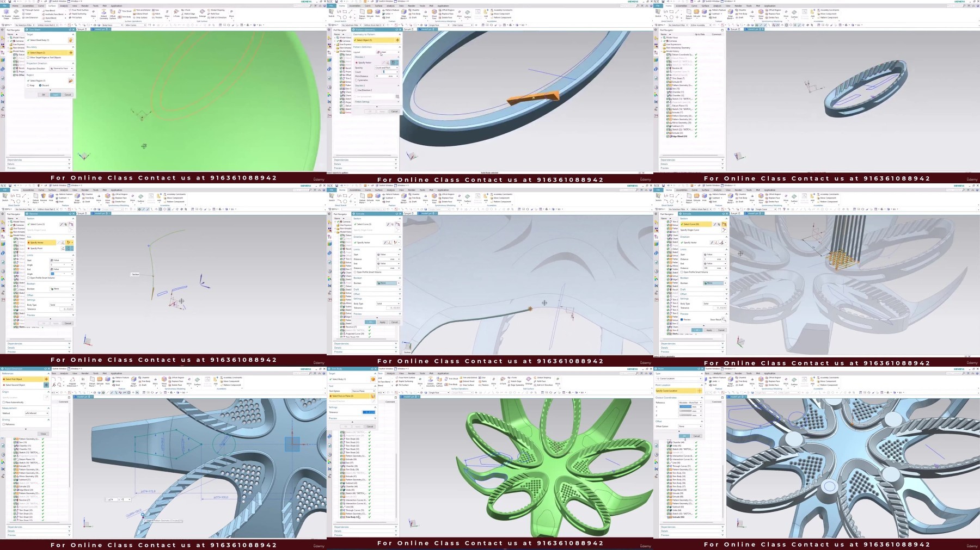The width and height of the screenshot is (980, 550).
Task: Click OK in Trim Sheet dialog
Action: click(44, 95)
